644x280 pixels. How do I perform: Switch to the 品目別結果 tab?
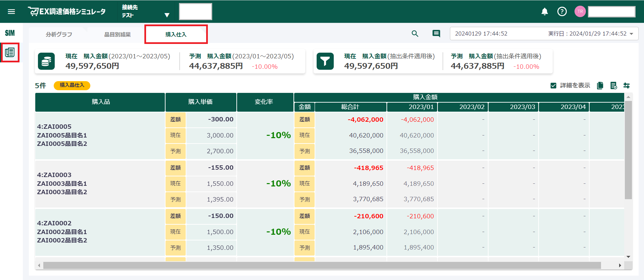pos(117,35)
